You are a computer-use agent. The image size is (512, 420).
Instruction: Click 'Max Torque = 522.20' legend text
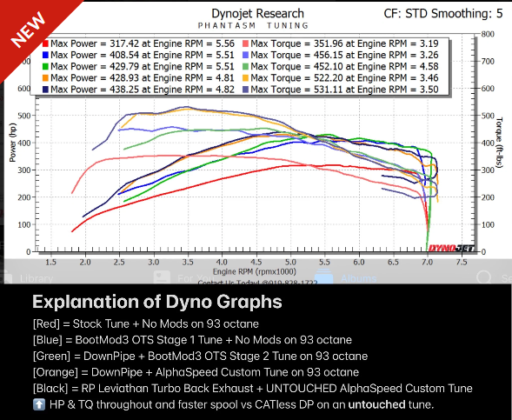point(297,78)
